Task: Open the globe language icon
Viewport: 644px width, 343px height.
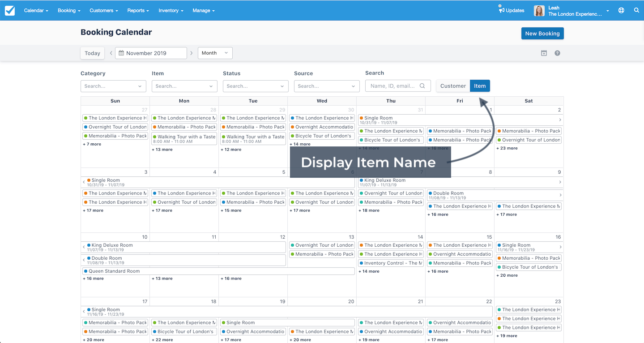Action: click(x=621, y=10)
